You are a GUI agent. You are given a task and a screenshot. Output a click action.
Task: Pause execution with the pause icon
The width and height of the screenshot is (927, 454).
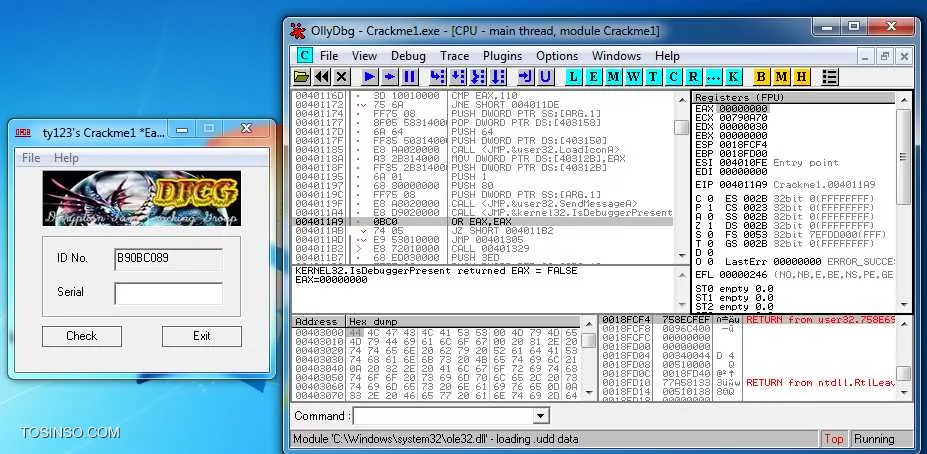409,77
